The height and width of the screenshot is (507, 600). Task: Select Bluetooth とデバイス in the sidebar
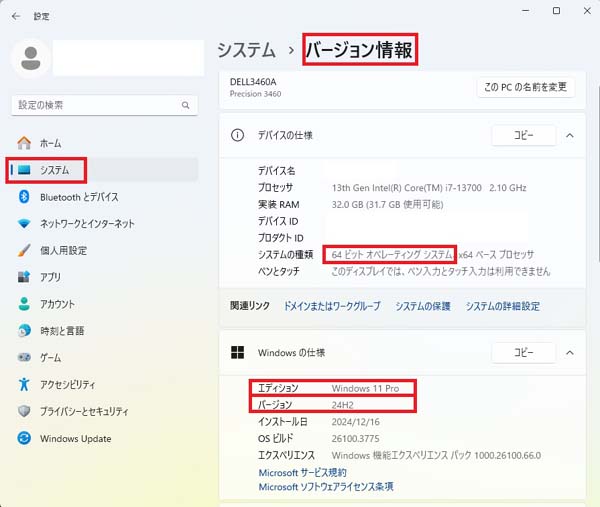(104, 197)
